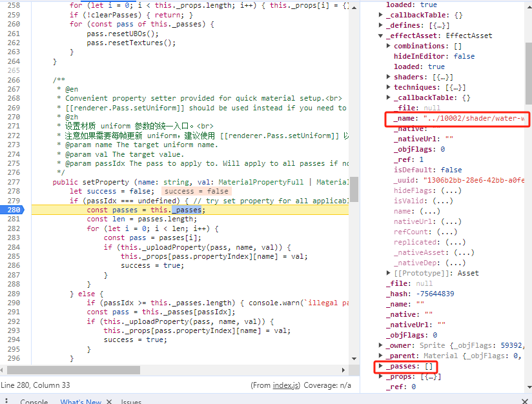Invoke the isValid getter (...)
This screenshot has width=532, height=404.
point(443,201)
